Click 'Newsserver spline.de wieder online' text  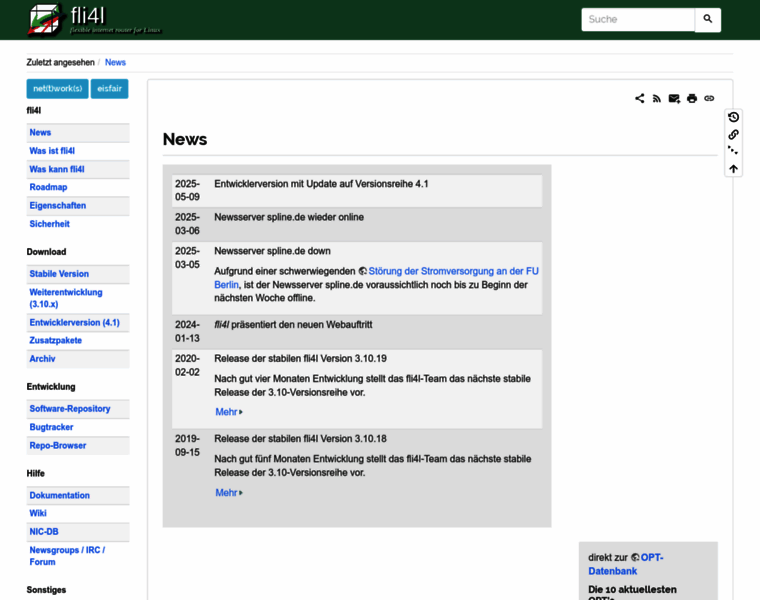point(289,218)
